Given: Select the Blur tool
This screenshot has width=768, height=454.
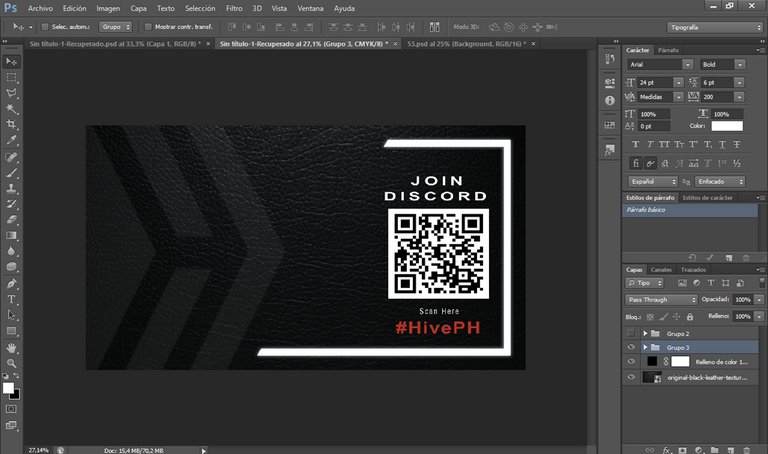Looking at the screenshot, I should pyautogui.click(x=11, y=251).
